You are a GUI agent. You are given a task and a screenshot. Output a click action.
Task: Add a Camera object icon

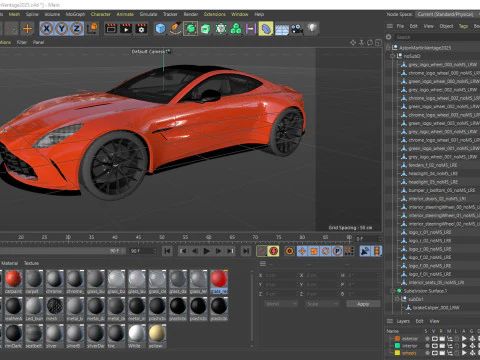point(297,29)
